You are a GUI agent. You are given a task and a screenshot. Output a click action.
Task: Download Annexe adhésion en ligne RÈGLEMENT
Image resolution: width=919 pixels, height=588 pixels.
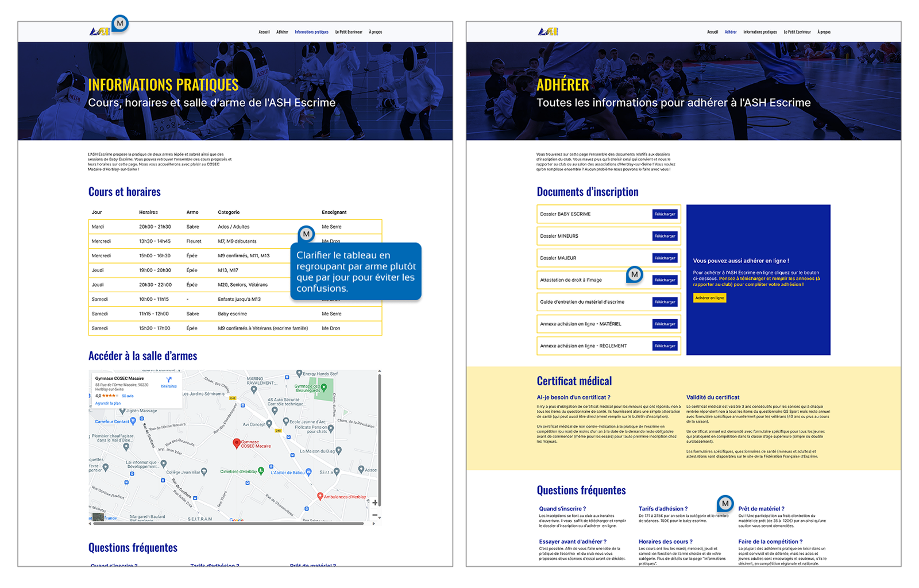point(665,346)
